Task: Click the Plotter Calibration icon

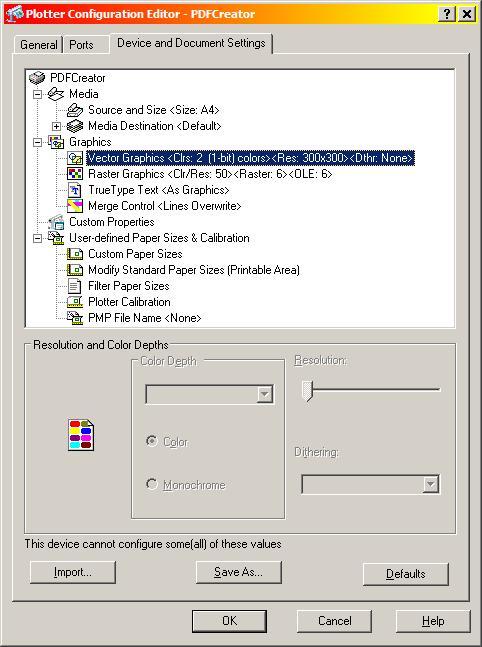Action: tap(75, 302)
